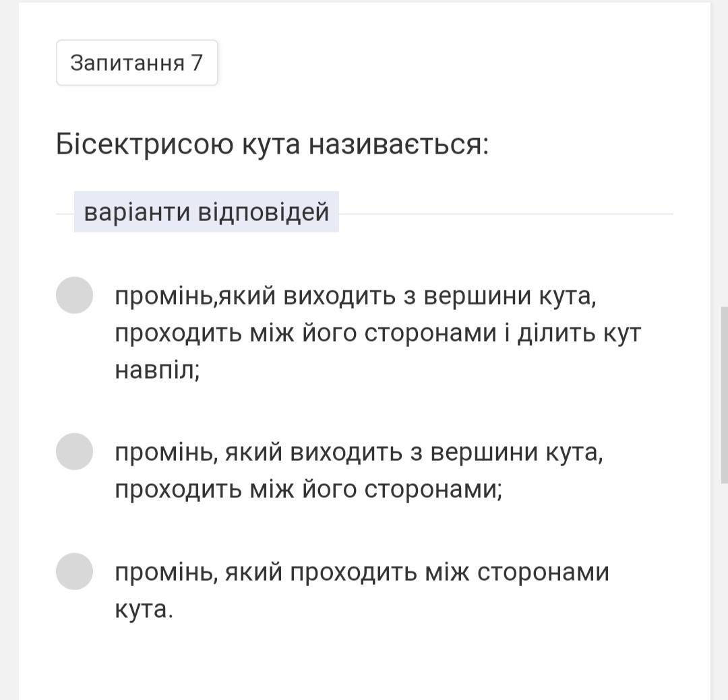The width and height of the screenshot is (728, 700).
Task: Click the word 'навпіл;' in the first answer
Action: 158,370
